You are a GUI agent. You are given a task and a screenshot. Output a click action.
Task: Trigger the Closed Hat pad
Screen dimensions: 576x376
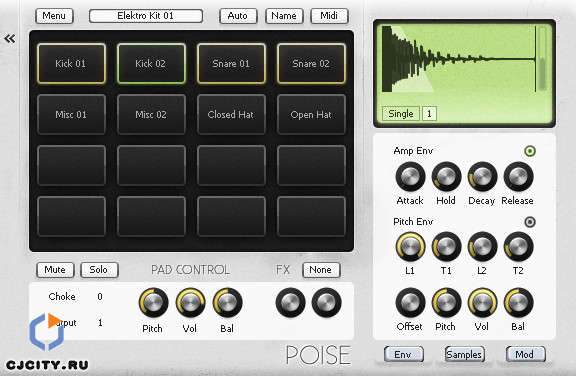pos(231,114)
